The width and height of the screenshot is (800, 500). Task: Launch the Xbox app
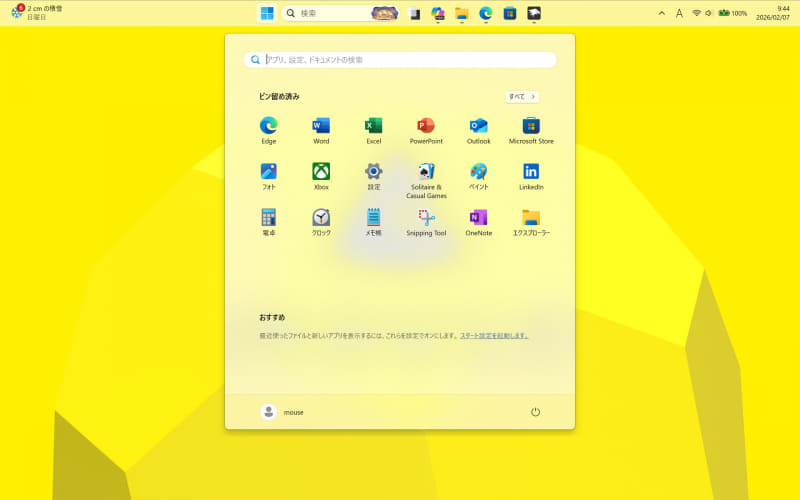pyautogui.click(x=321, y=177)
